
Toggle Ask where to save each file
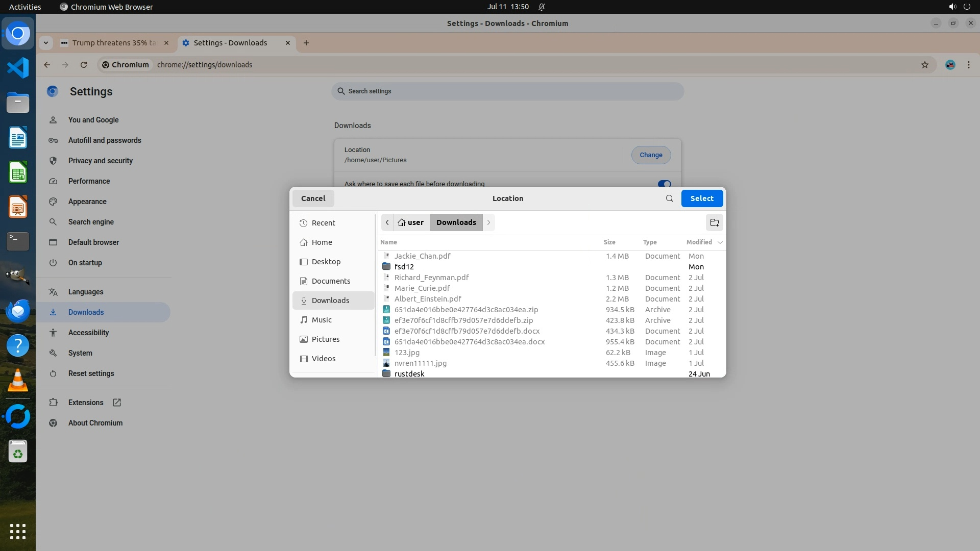pos(664,184)
